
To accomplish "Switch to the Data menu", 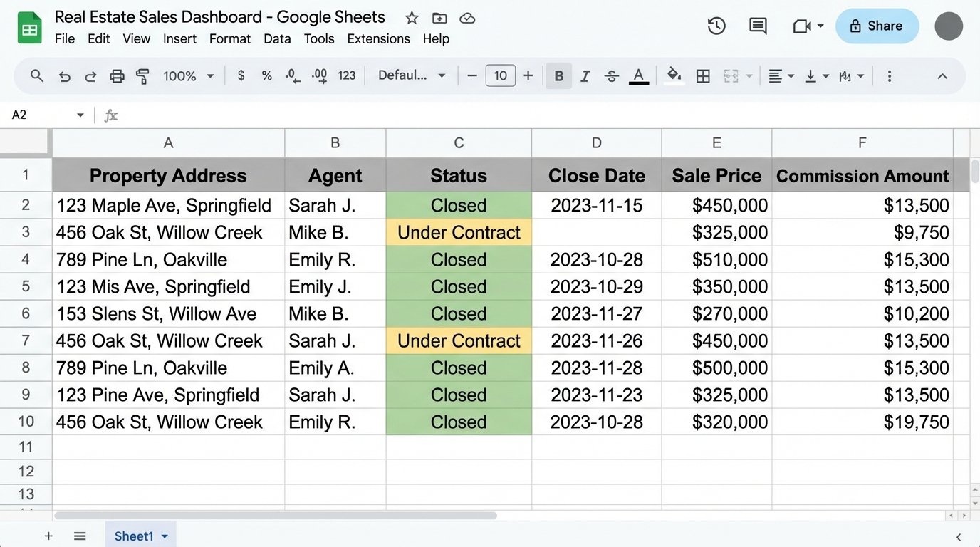I will coord(276,39).
